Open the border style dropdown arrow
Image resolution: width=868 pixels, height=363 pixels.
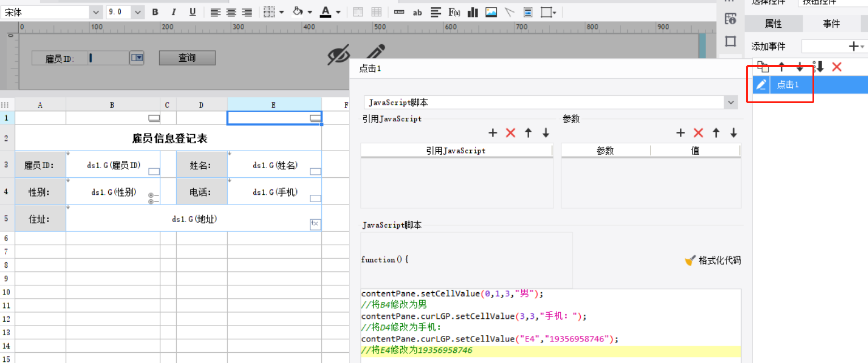282,12
